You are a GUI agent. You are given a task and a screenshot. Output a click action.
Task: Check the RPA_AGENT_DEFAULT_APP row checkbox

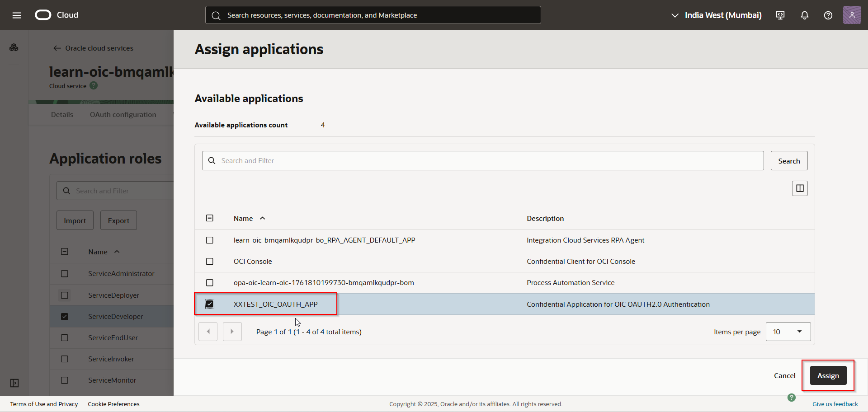tap(210, 240)
